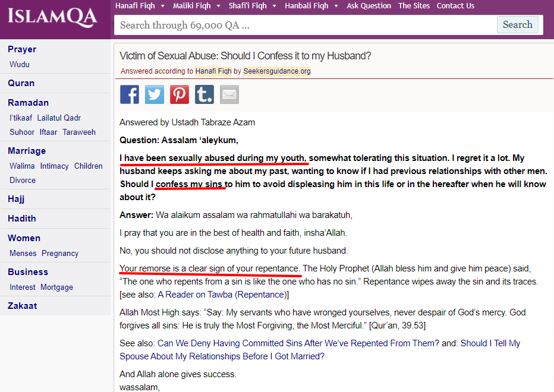Share the article on Twitter
Screen dimensions: 554x392
pyautogui.click(x=155, y=94)
